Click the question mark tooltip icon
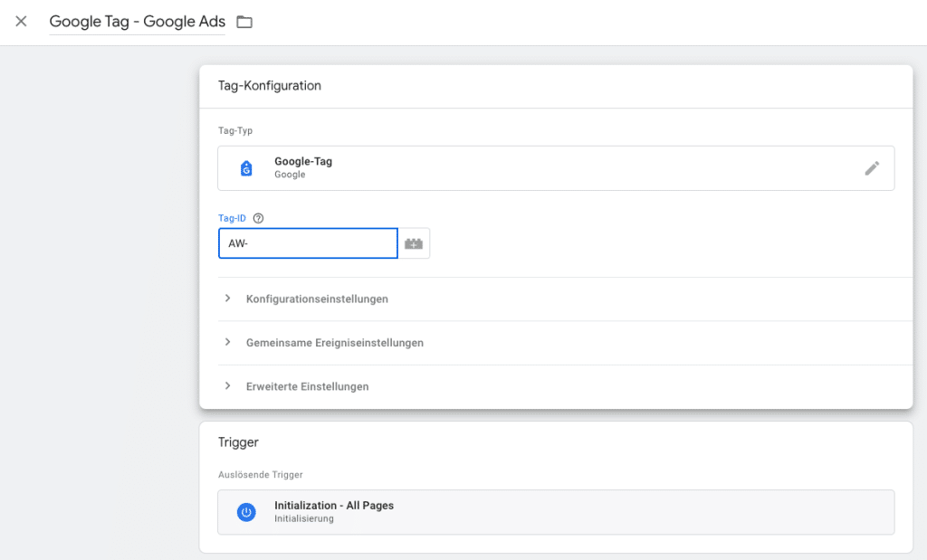Image resolution: width=927 pixels, height=560 pixels. tap(259, 218)
